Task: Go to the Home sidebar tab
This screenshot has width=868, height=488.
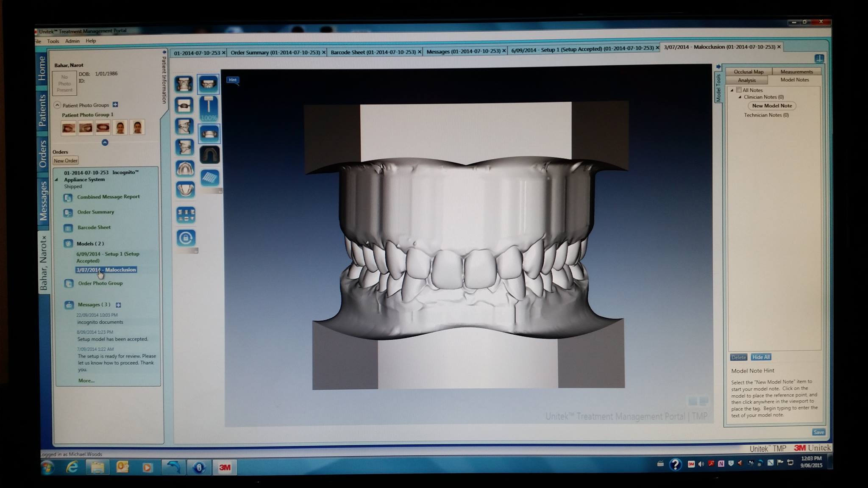Action: 42,68
